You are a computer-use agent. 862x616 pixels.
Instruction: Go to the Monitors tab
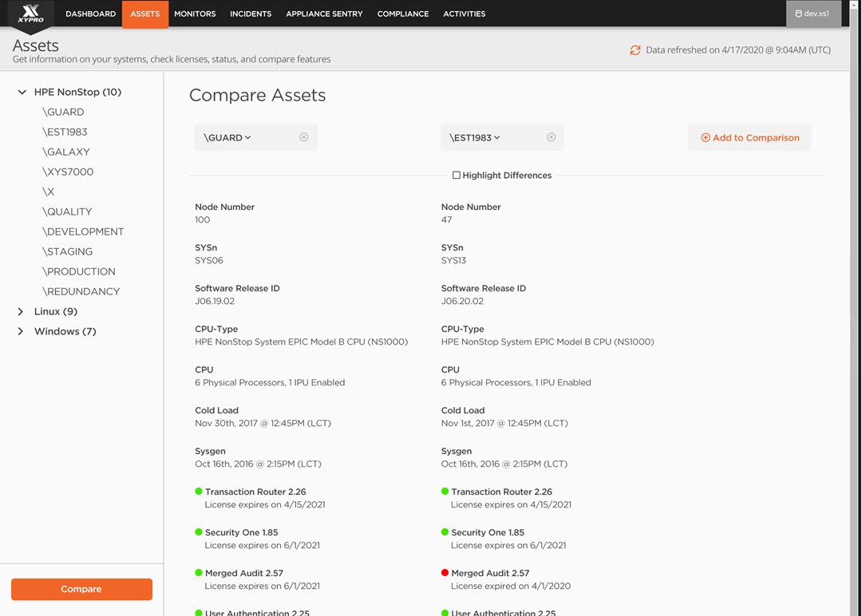[x=195, y=14]
